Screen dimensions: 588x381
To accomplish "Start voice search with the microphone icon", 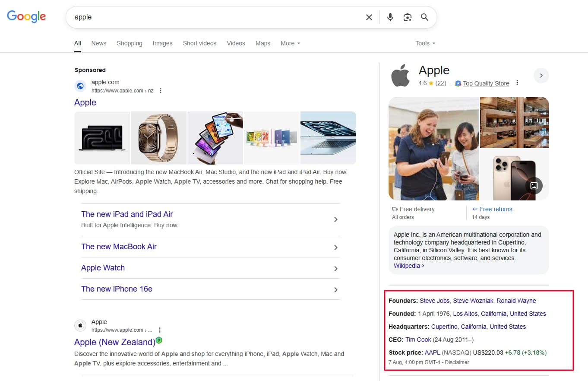I will point(390,17).
